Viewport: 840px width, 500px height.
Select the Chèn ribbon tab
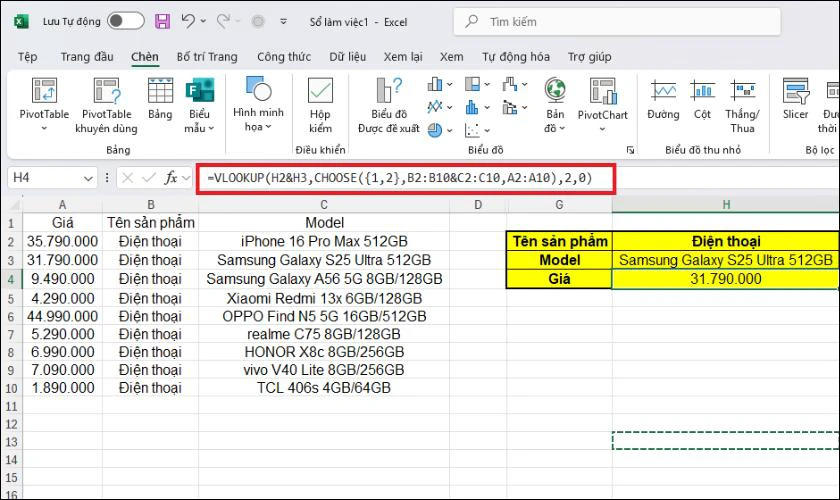pyautogui.click(x=145, y=57)
